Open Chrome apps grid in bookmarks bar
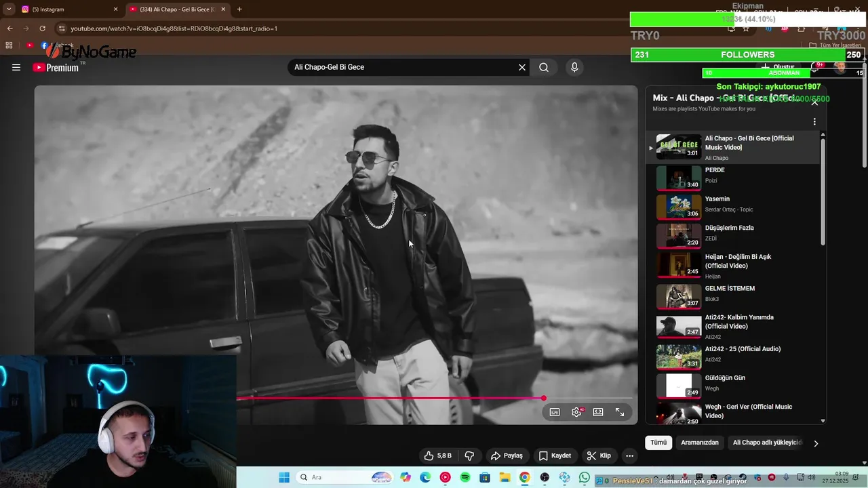Screen dimensions: 868x488 tap(9, 45)
